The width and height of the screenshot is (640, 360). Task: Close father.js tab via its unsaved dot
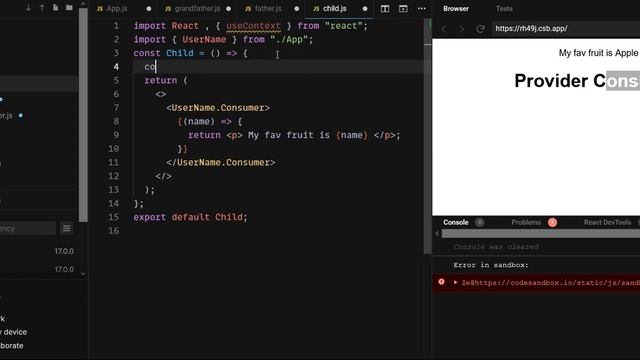[x=297, y=9]
